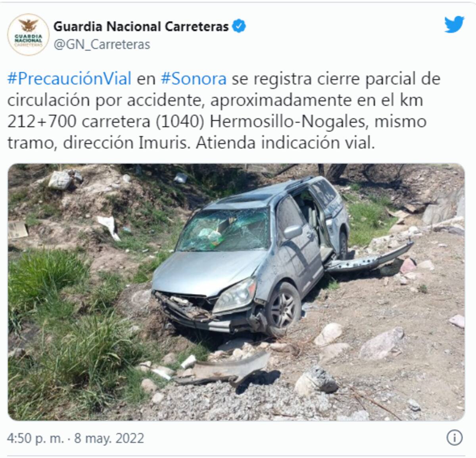476x458 pixels.
Task: Open the #Sonora hashtag link
Action: 194,79
